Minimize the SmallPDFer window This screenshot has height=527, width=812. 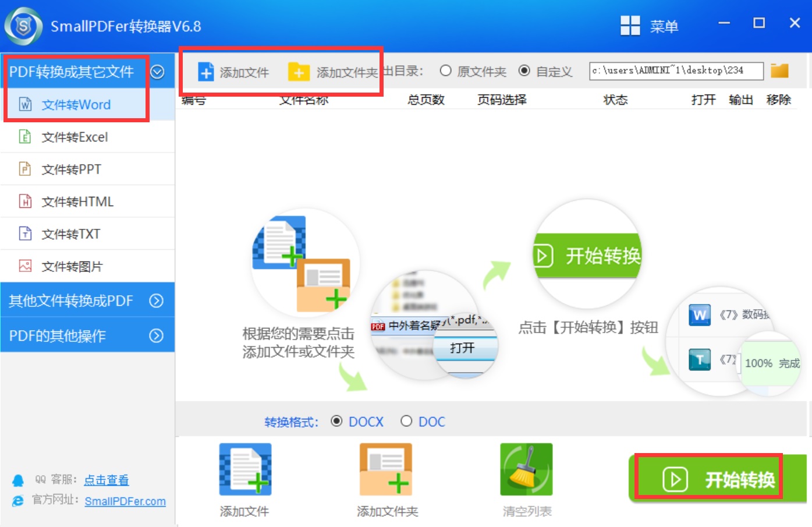(x=724, y=23)
